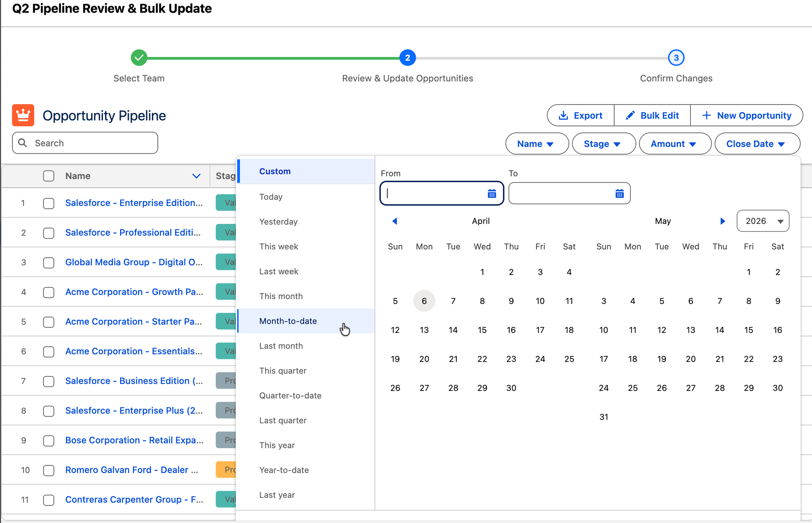Open the Global Media Group - Digital opportunity link

click(134, 262)
